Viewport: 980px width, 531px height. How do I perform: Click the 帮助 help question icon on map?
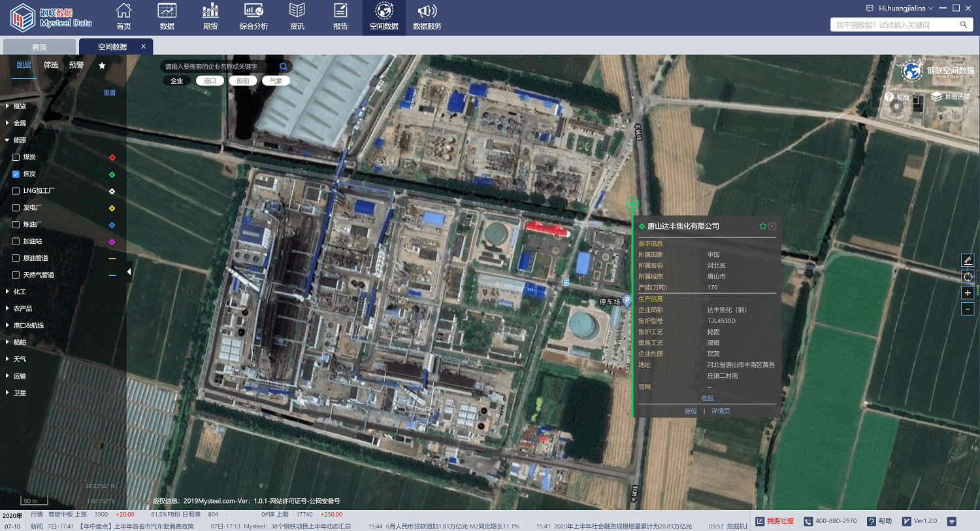pos(889,97)
